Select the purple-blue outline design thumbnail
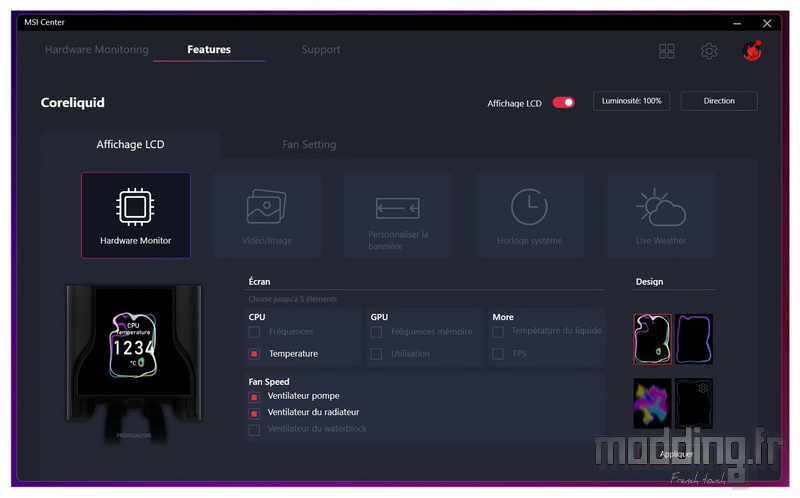800x498 pixels. point(694,339)
